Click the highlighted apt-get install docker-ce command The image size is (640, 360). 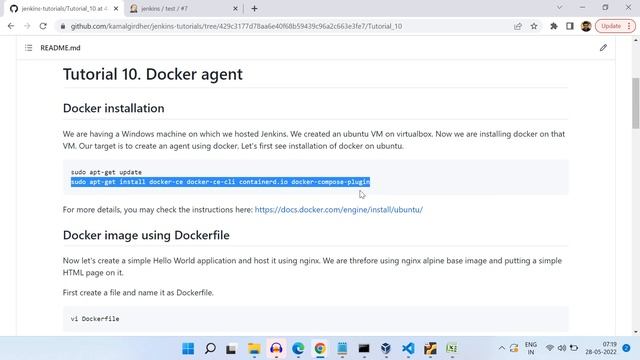tap(220, 182)
